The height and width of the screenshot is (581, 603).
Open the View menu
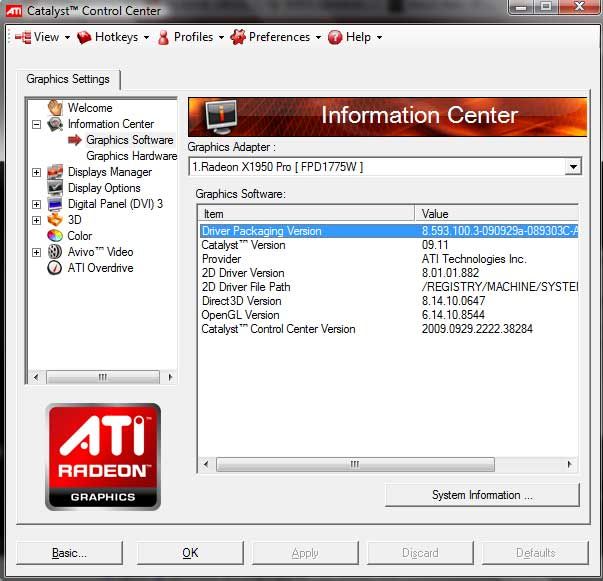pos(42,37)
